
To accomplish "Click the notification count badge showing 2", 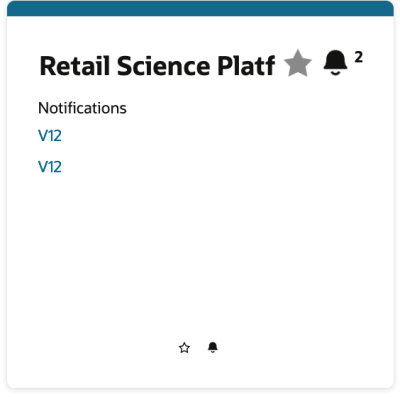I will (358, 57).
